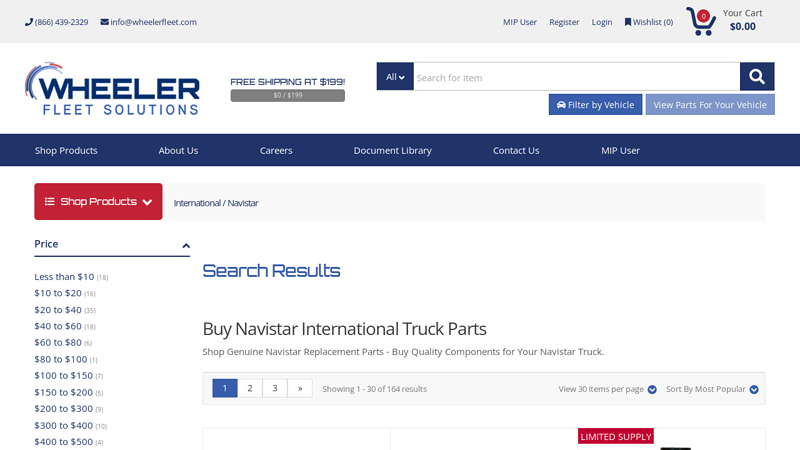
Task: Filter by $150 to $200
Action: [64, 392]
